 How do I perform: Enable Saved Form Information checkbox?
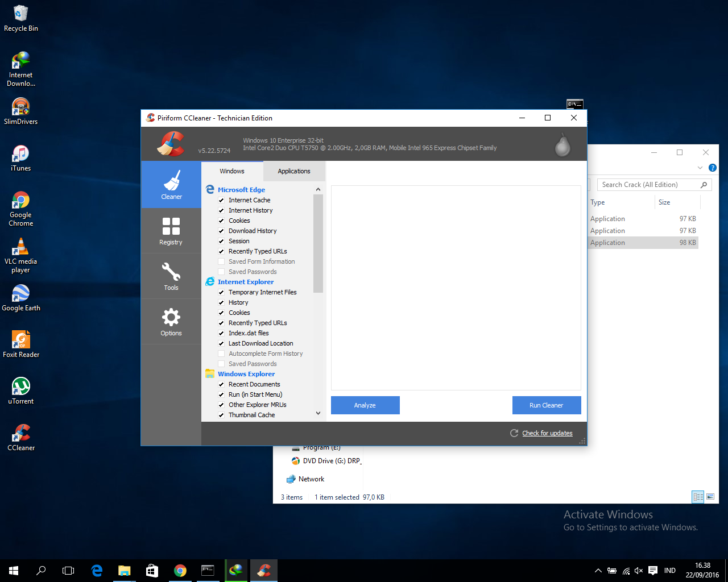pos(221,261)
